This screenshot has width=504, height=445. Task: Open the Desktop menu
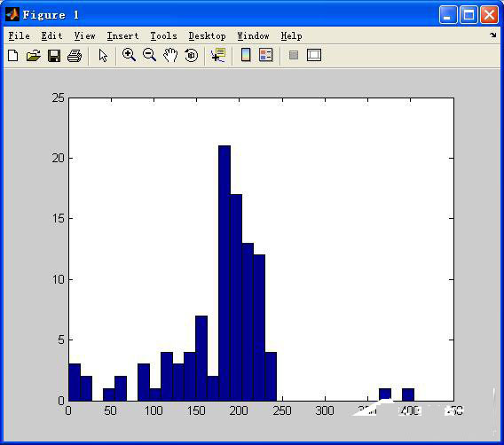(x=208, y=36)
